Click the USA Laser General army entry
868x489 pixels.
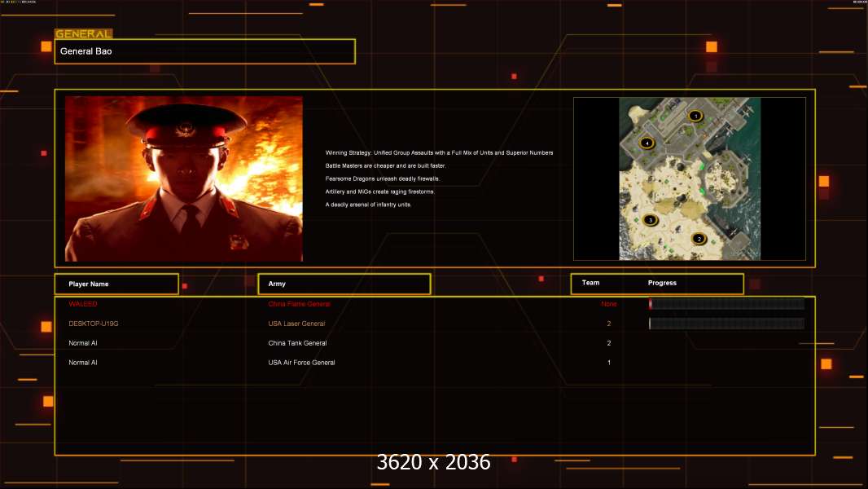point(296,324)
